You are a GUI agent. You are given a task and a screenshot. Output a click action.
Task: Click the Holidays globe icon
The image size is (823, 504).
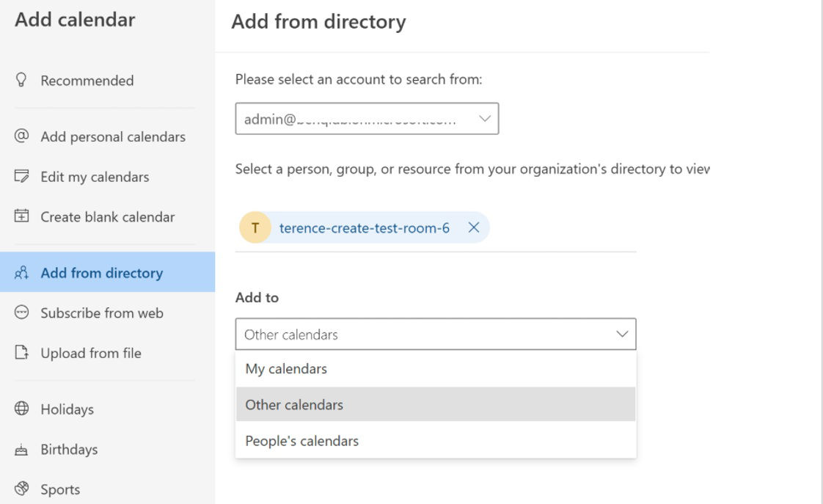pos(21,409)
